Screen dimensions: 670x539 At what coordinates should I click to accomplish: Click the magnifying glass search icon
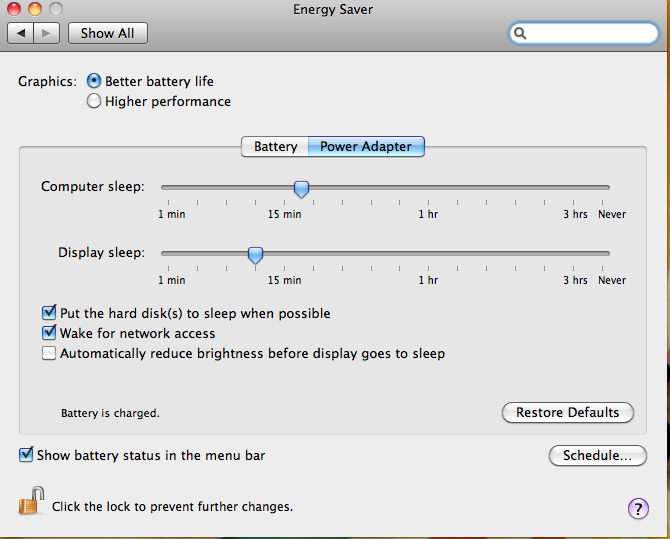(x=520, y=33)
